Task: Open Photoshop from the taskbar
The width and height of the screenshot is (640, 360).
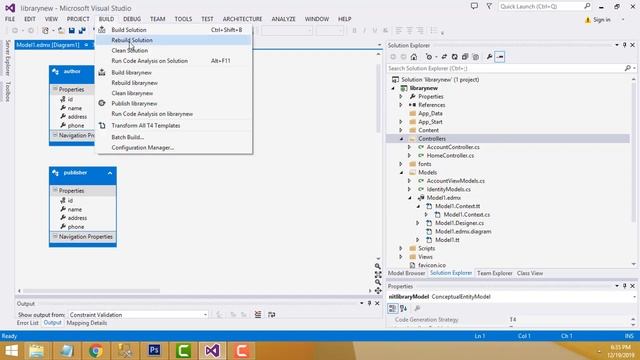Action: pyautogui.click(x=154, y=351)
